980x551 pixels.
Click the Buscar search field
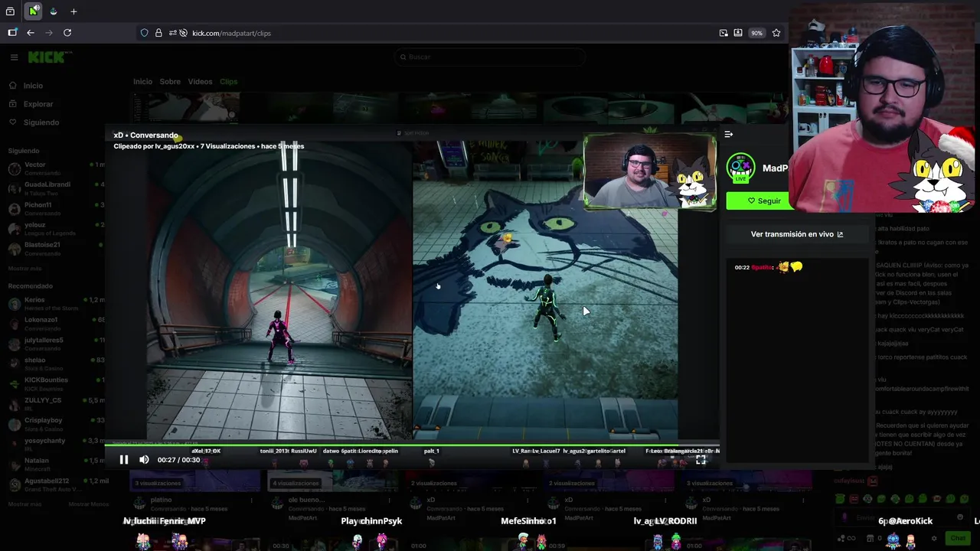490,57
